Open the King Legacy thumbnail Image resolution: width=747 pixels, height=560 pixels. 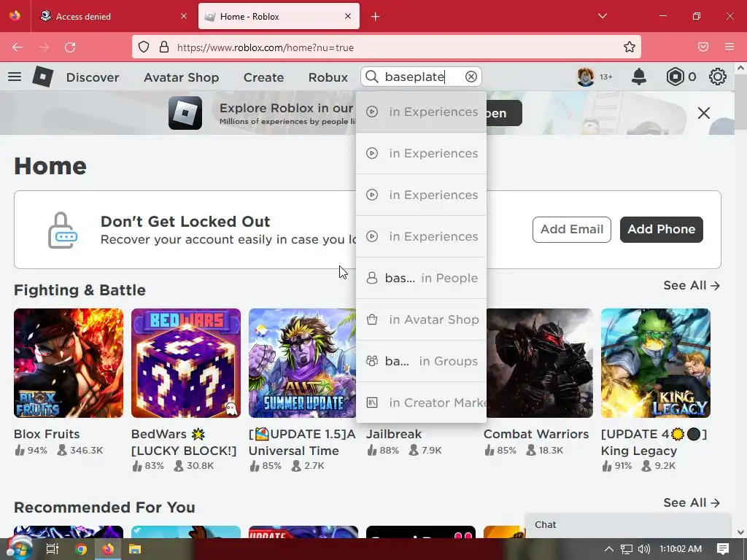tap(656, 363)
